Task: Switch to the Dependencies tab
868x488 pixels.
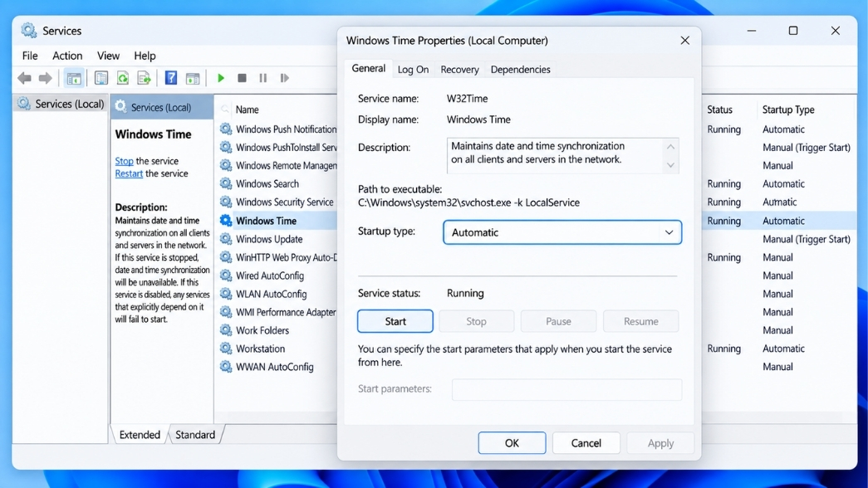Action: 520,70
